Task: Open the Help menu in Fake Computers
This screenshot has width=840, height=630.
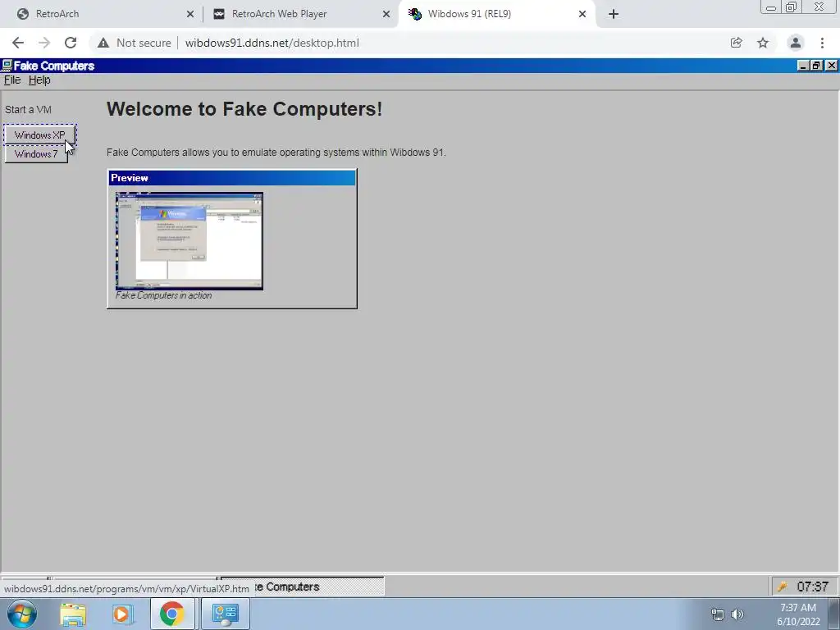Action: click(x=39, y=80)
